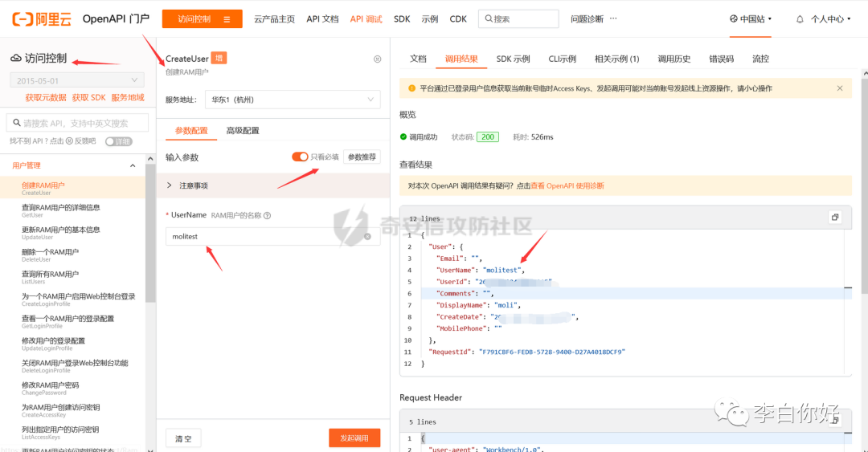Open the 个人中心 dropdown

830,19
